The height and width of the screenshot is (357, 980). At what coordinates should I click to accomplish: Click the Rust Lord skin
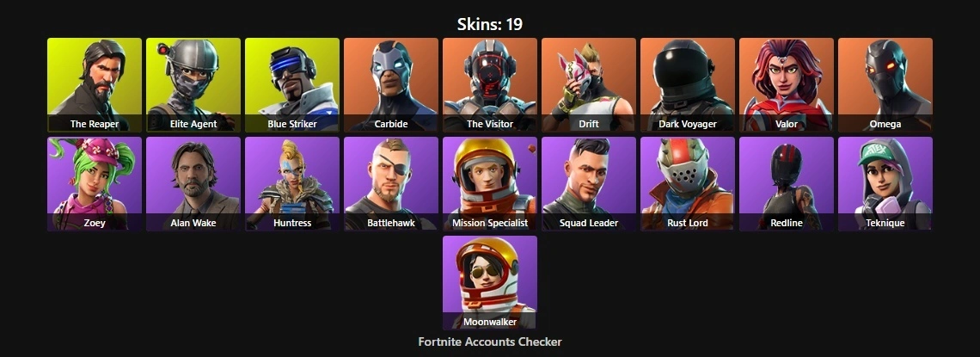(x=688, y=184)
